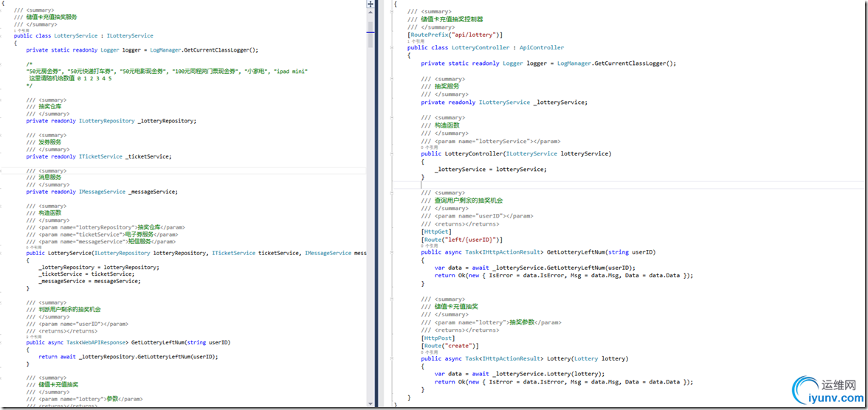
Task: Click the _ticketService field declaration
Action: 99,156
